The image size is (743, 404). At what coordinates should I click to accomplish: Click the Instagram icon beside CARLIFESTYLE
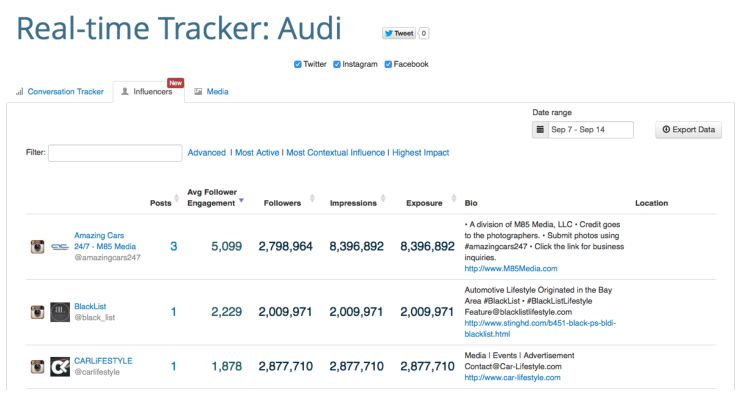point(37,367)
